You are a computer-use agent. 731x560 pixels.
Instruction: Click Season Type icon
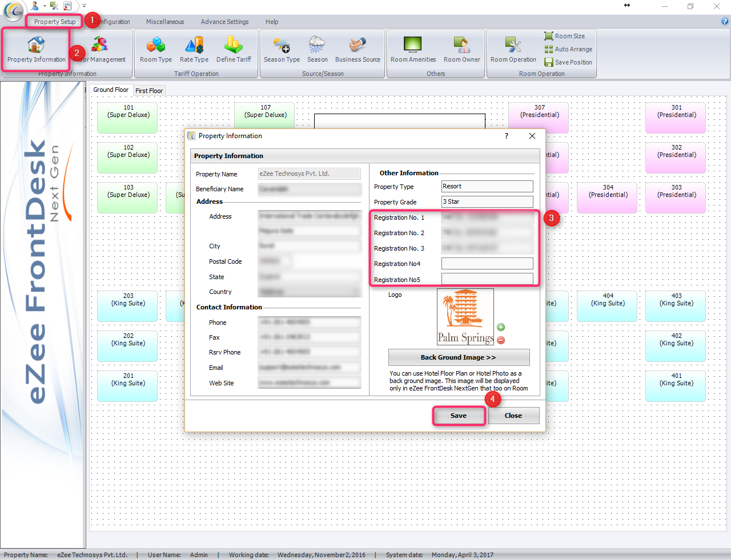click(282, 49)
